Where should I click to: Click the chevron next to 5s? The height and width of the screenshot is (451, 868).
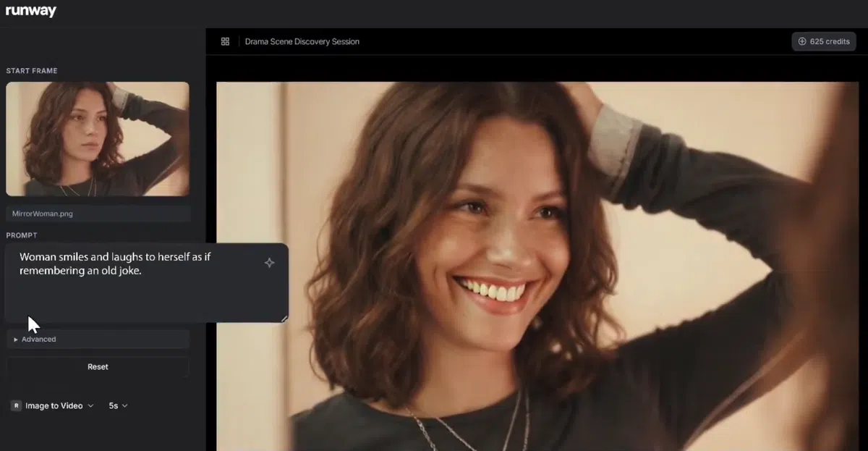[124, 406]
